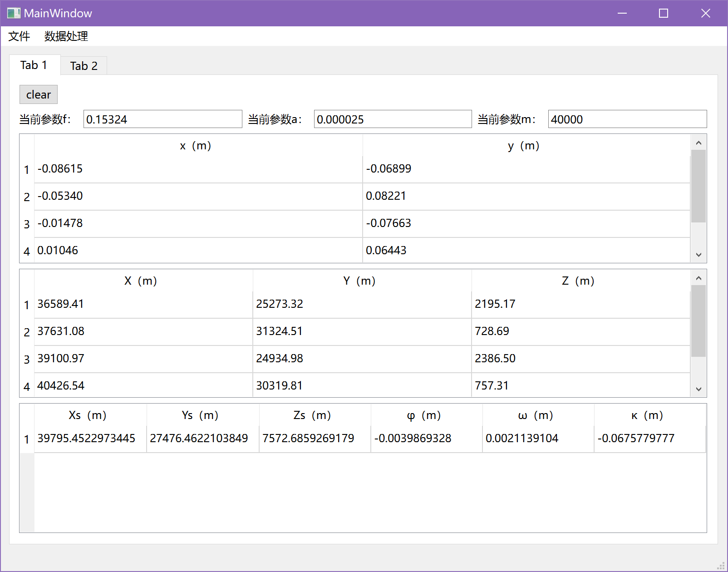
Task: Minimize the MainWindow window
Action: tap(622, 13)
